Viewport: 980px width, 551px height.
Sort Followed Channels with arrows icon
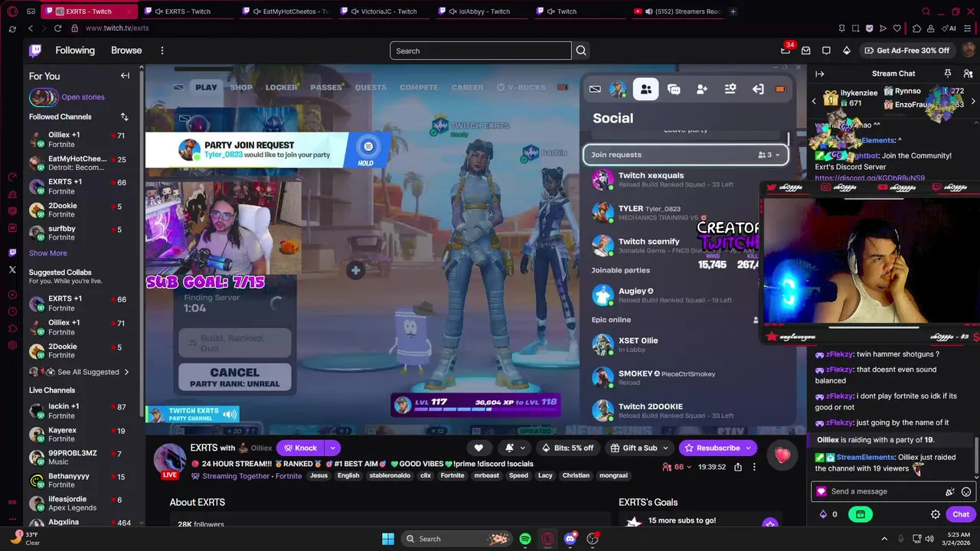(x=124, y=117)
